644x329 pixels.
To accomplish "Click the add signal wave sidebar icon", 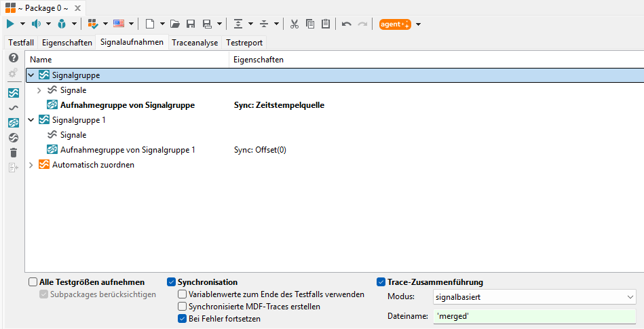I will [14, 108].
